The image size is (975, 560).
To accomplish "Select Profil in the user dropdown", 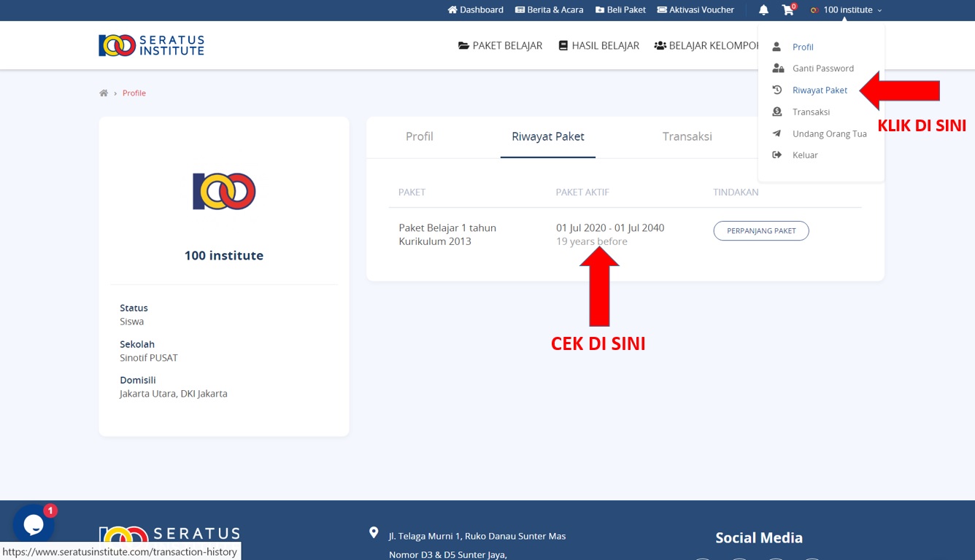I will (x=803, y=47).
